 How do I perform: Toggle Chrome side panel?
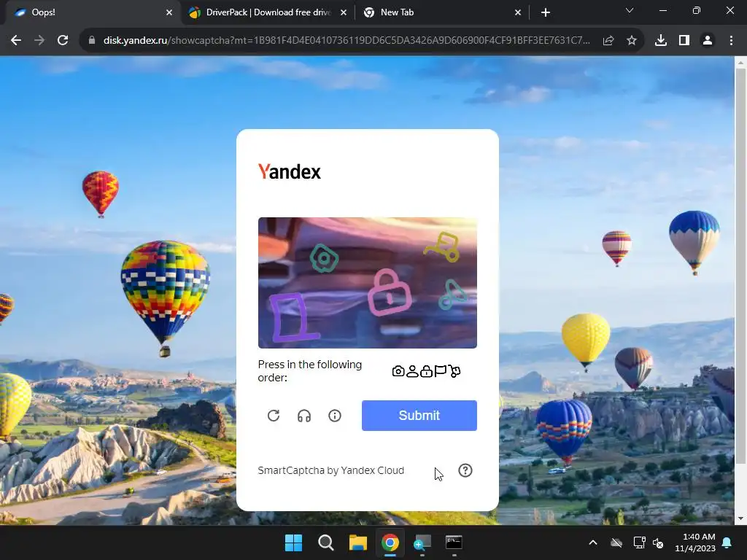pos(684,41)
